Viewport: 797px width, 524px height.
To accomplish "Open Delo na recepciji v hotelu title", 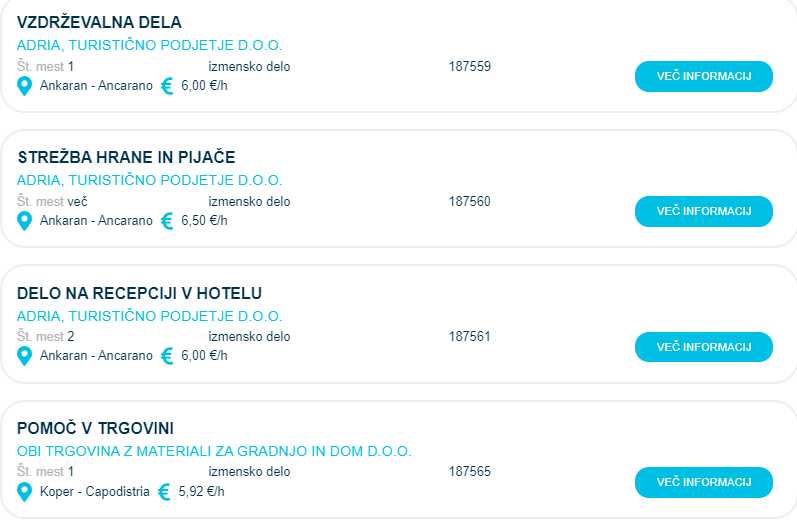I will click(139, 293).
